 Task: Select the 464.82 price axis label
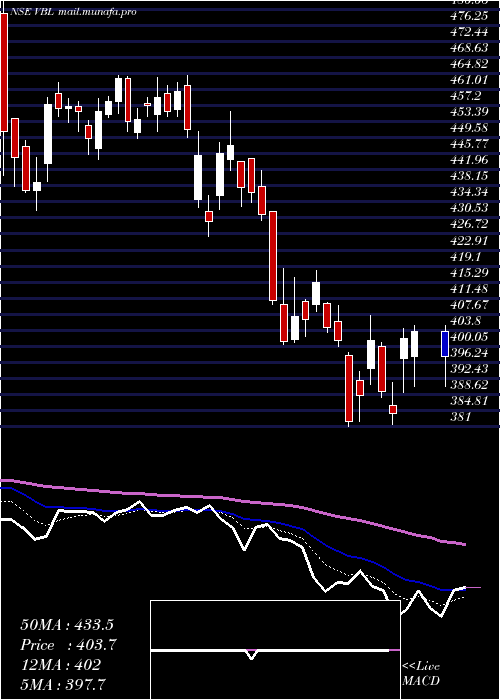[x=470, y=64]
